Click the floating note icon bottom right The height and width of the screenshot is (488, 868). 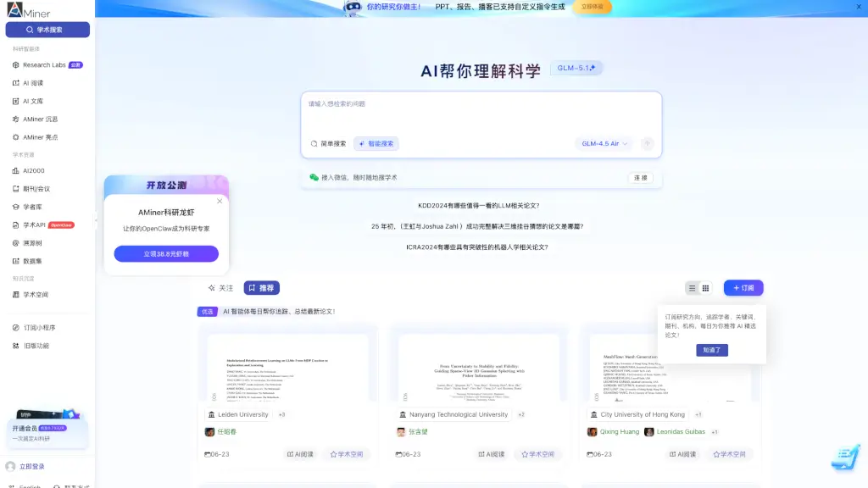[846, 457]
